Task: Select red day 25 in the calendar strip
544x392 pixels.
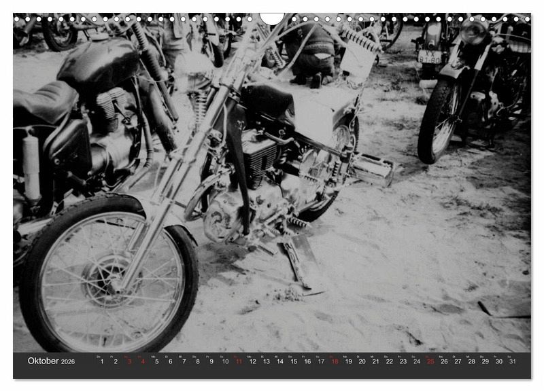Action: tap(430, 361)
